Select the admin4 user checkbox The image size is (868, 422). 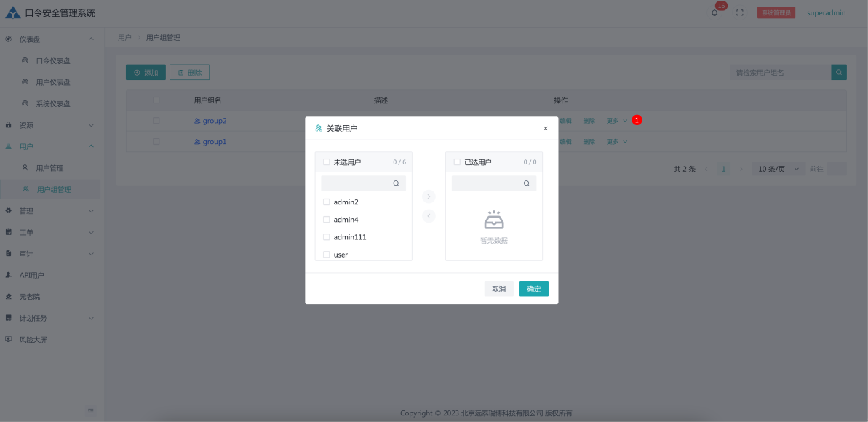point(327,220)
